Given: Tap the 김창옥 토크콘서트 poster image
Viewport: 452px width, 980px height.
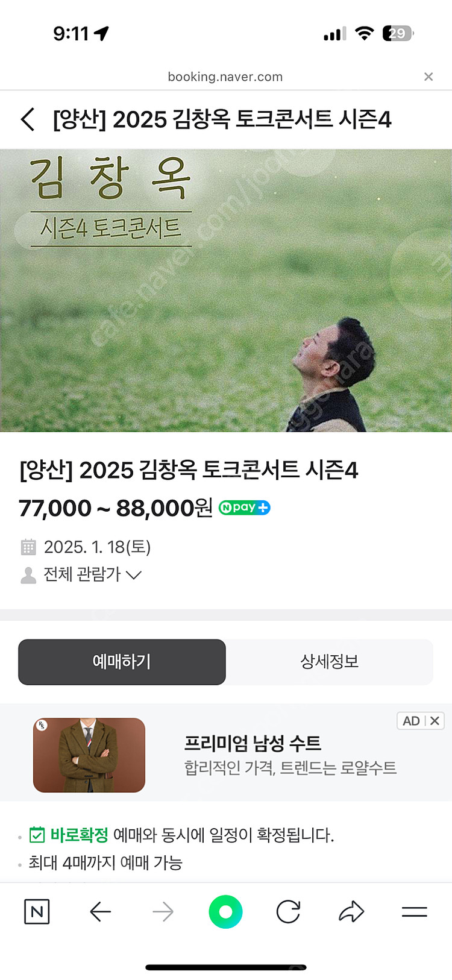Looking at the screenshot, I should point(226,291).
